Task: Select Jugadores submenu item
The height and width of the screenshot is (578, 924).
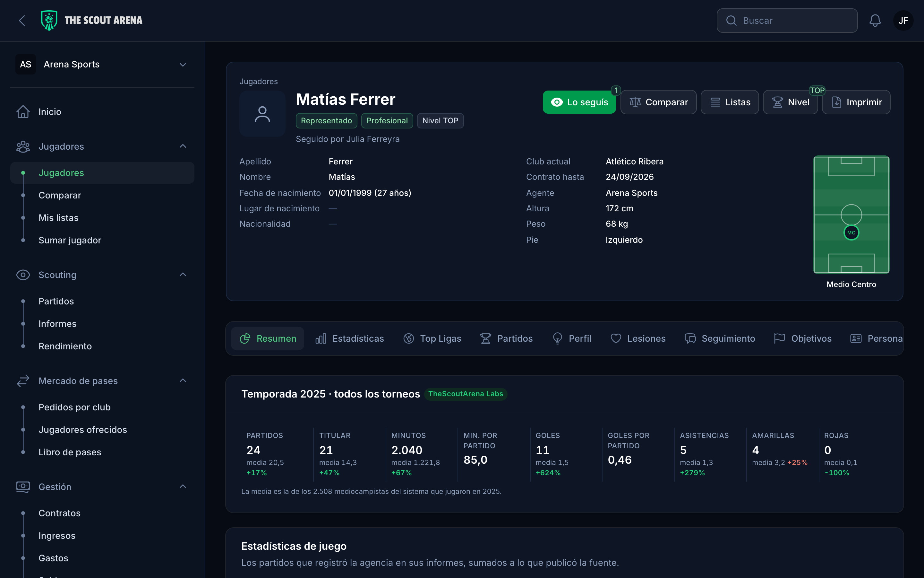Action: pyautogui.click(x=102, y=173)
